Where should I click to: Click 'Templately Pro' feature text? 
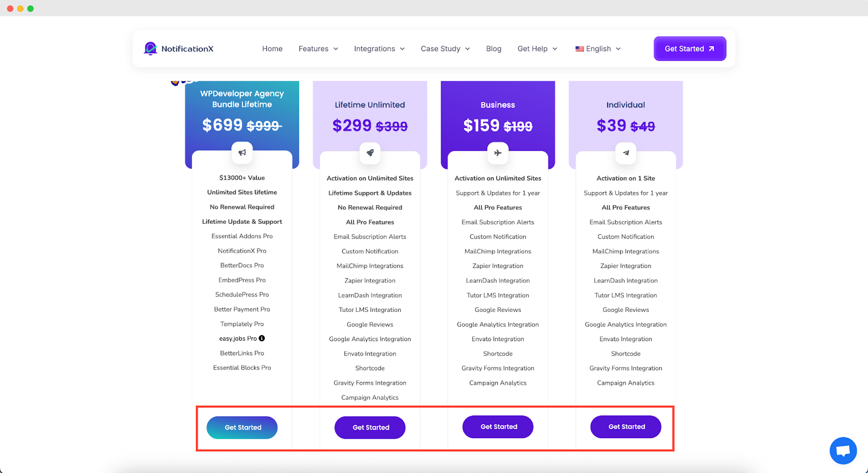pyautogui.click(x=242, y=324)
